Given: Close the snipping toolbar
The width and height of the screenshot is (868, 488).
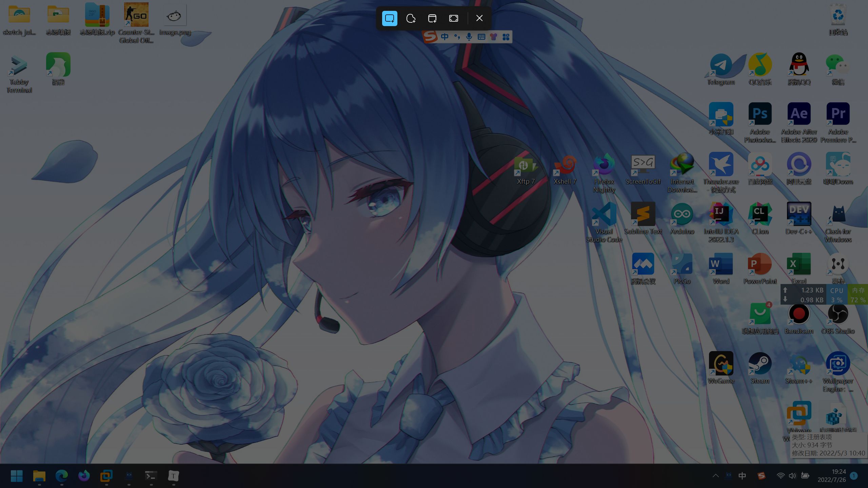Looking at the screenshot, I should coord(479,18).
